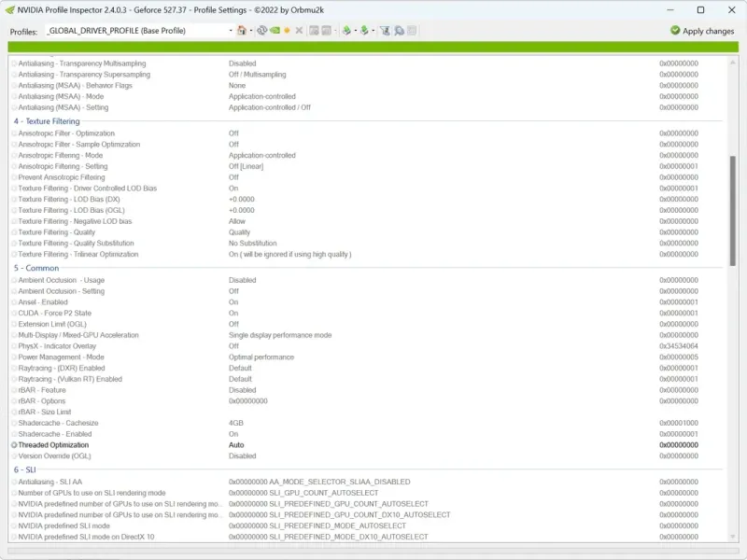Select Anisotropic Filtering - Mode setting
This screenshot has height=560, width=747.
(367, 155)
